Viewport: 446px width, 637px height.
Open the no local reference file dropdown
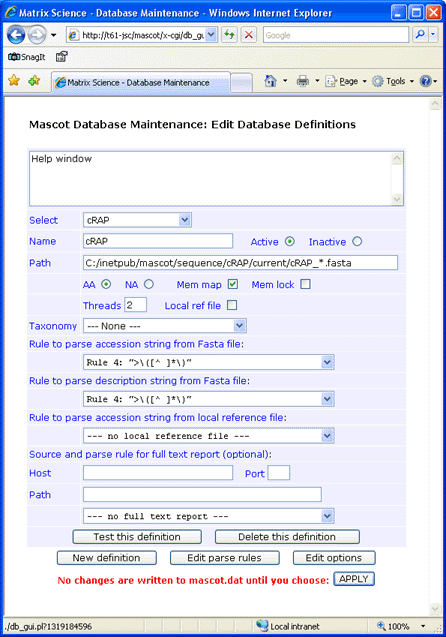point(208,436)
